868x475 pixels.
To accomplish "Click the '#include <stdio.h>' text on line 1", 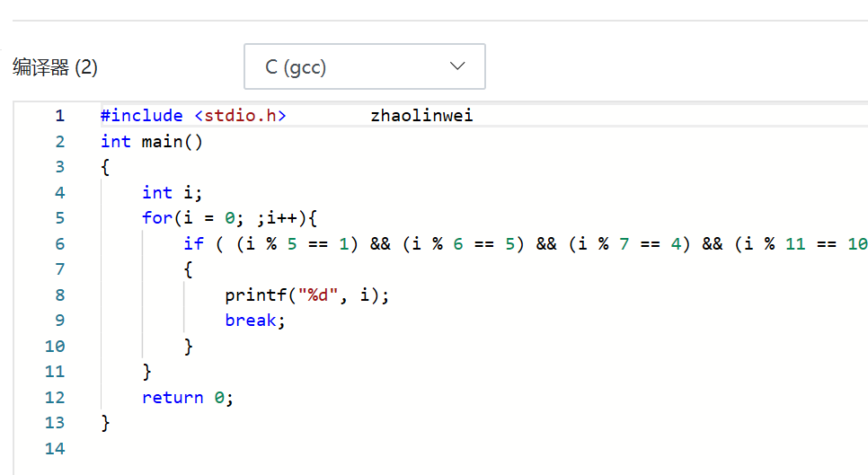I will pyautogui.click(x=193, y=116).
